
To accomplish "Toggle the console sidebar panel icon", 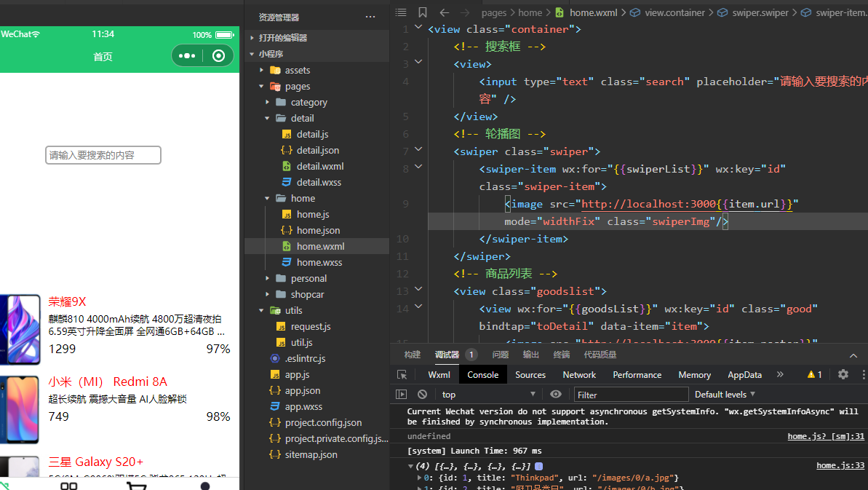I will (x=402, y=394).
